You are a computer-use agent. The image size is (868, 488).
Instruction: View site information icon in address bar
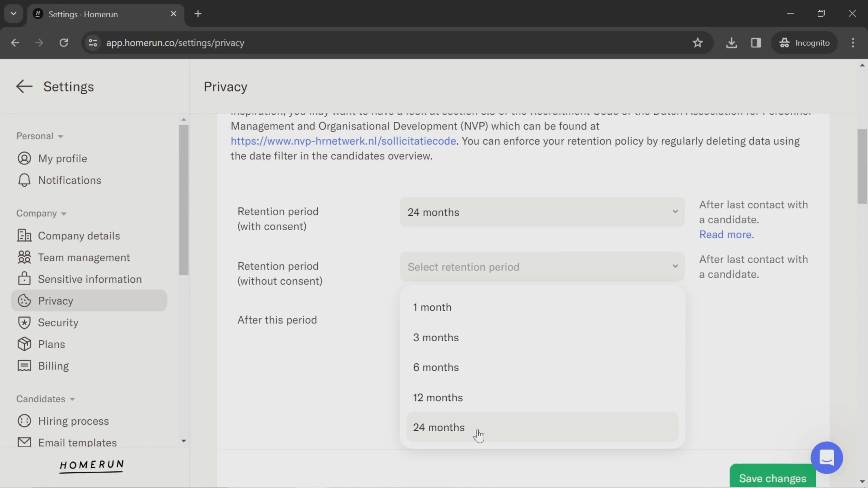coord(93,43)
